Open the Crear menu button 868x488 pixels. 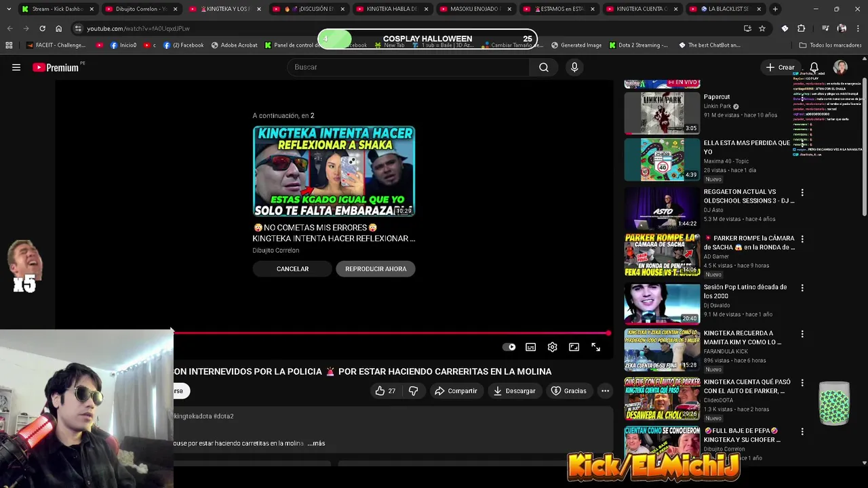pyautogui.click(x=780, y=67)
